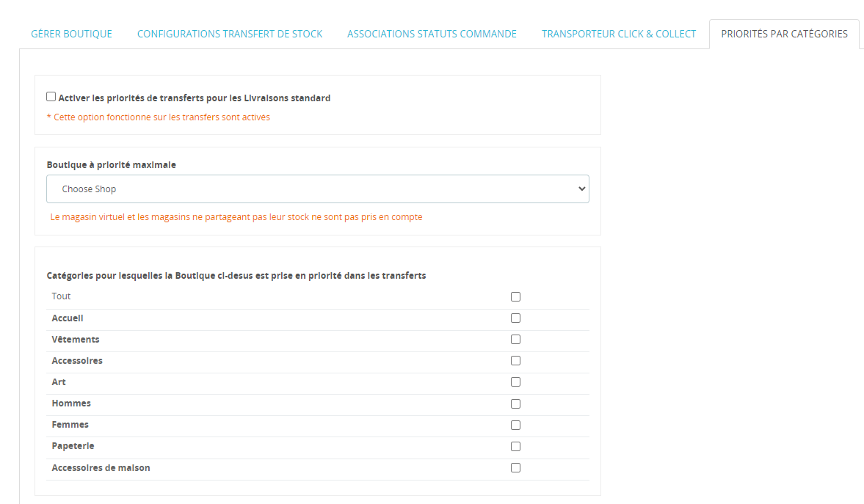Toggle the Accessoires de maison checkbox
864x504 pixels.
point(516,467)
